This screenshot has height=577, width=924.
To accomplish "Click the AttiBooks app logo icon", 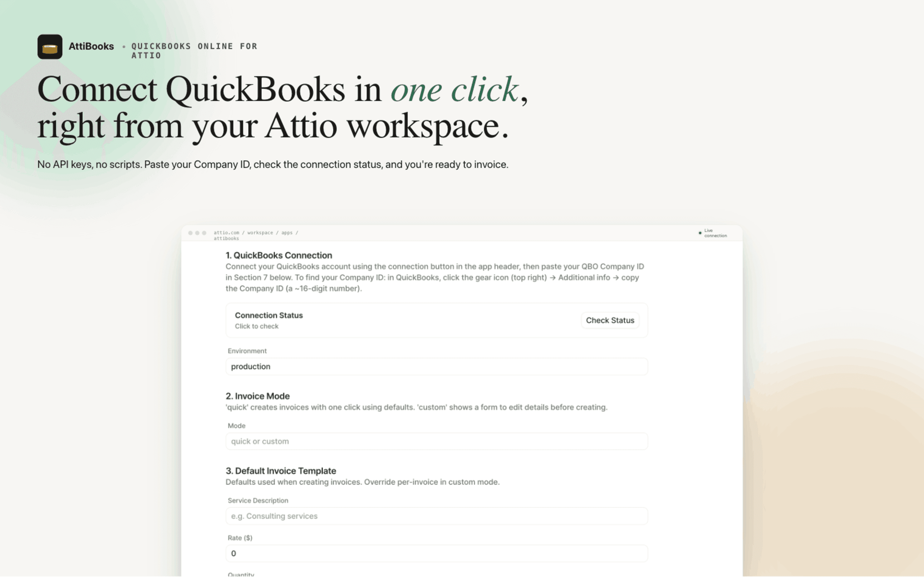I will pos(50,46).
